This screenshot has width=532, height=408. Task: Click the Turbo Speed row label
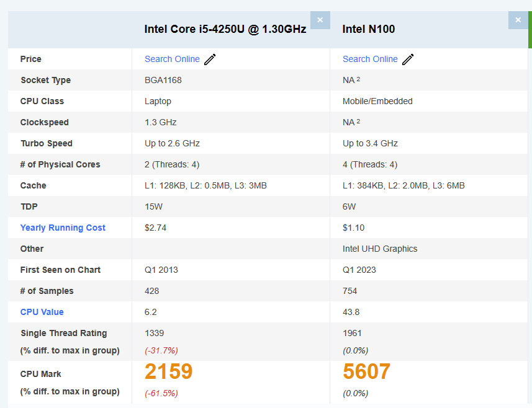point(47,143)
